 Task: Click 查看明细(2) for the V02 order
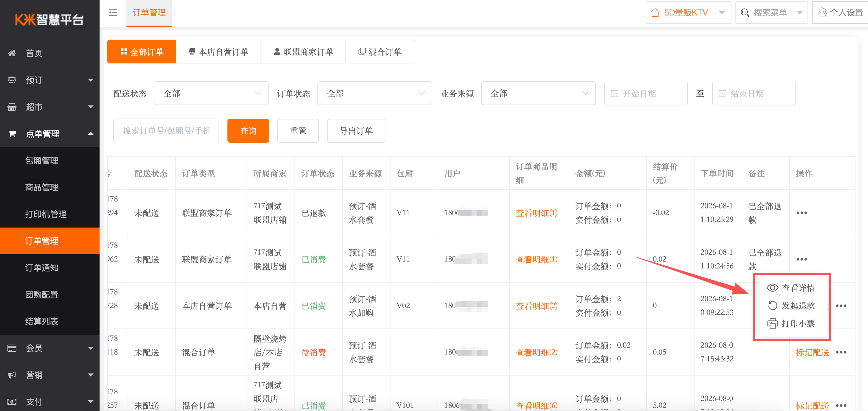tap(537, 306)
